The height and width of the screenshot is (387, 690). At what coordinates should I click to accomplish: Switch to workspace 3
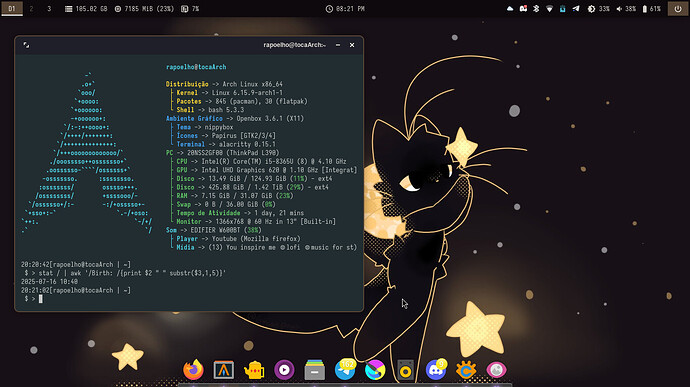49,8
